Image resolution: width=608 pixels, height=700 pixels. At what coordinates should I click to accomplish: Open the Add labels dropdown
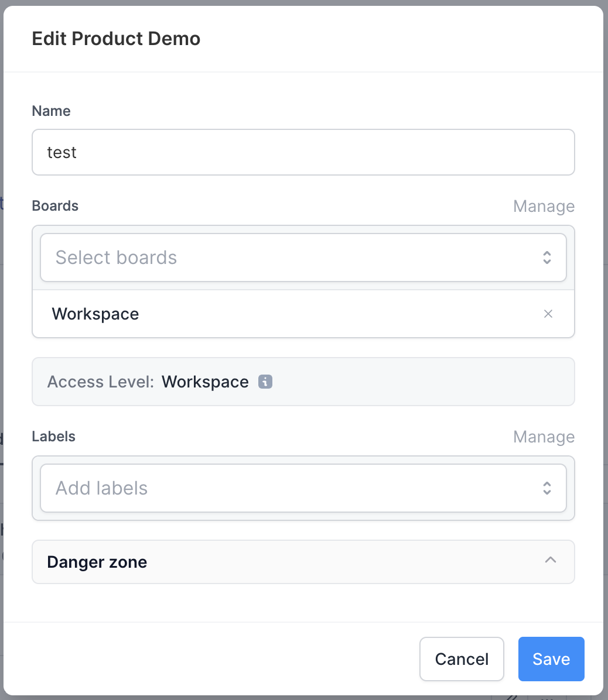(303, 488)
